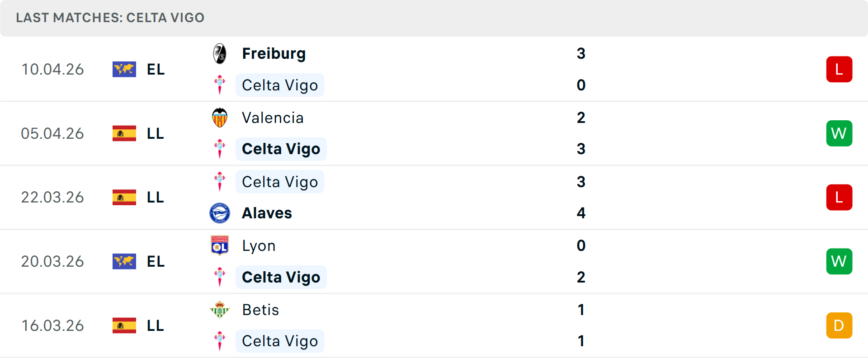Select the Alaves team name
Viewport: 868px width, 358px height.
coord(267,213)
